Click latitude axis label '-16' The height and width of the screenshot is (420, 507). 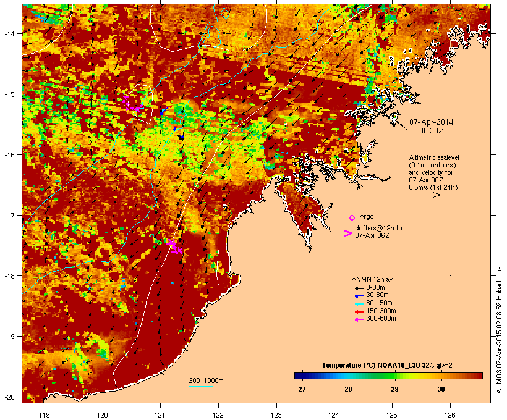[x=9, y=155]
